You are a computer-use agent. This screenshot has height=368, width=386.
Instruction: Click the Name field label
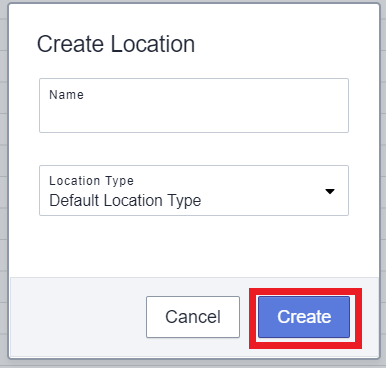tap(66, 95)
